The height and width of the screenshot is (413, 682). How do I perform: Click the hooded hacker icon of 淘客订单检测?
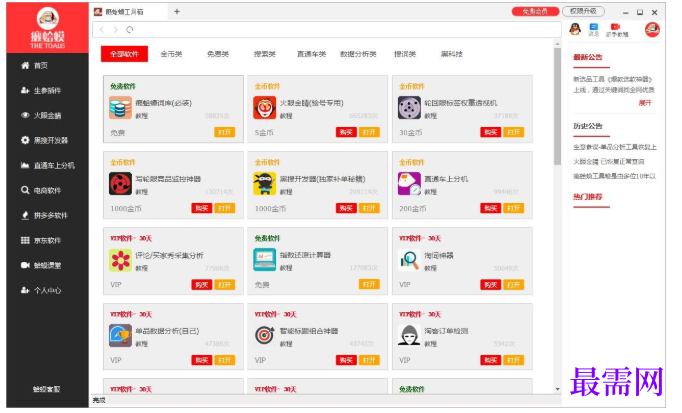(409, 336)
